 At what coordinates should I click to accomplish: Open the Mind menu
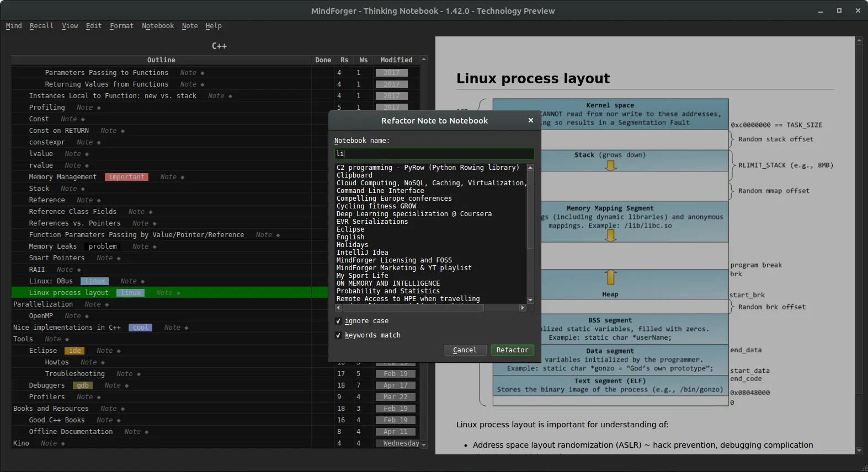[14, 26]
